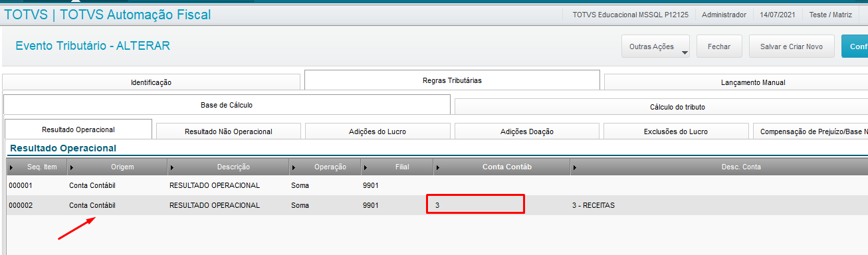Click the arrow icon beside Filial header
The image size is (868, 255).
click(366, 167)
